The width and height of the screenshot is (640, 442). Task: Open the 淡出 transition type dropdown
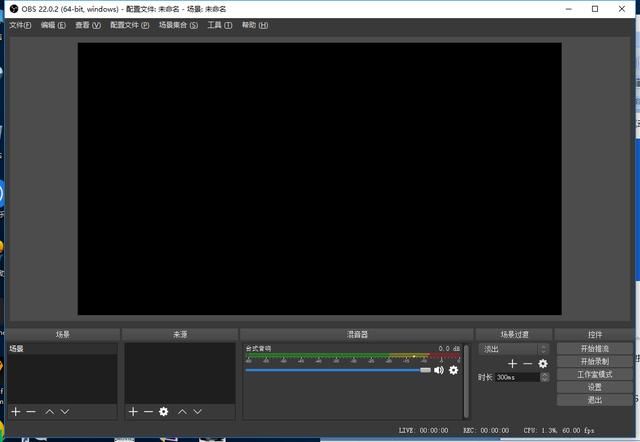[513, 349]
